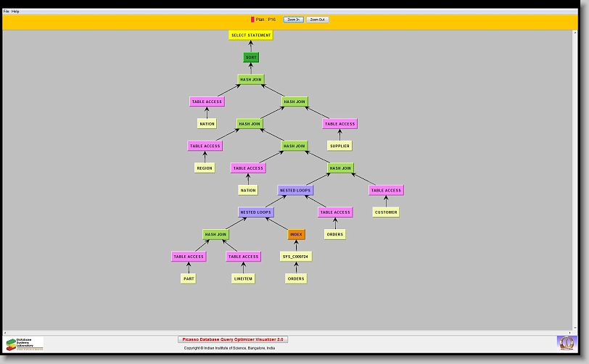Select the green SORT node
The width and height of the screenshot is (589, 364).
(251, 57)
